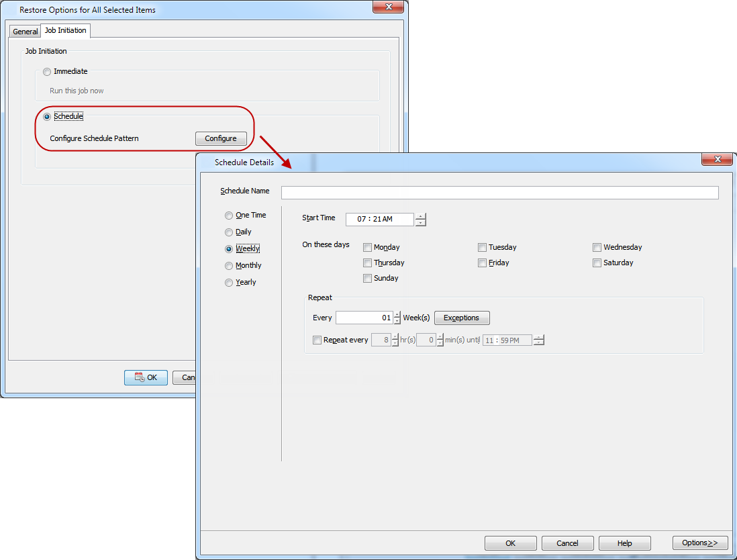Switch to the General tab
Viewport: 737px width, 560px height.
(26, 32)
